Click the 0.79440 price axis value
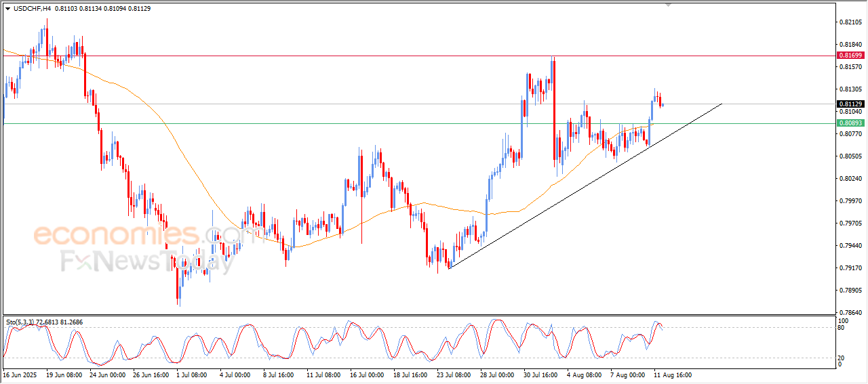 tap(850, 246)
